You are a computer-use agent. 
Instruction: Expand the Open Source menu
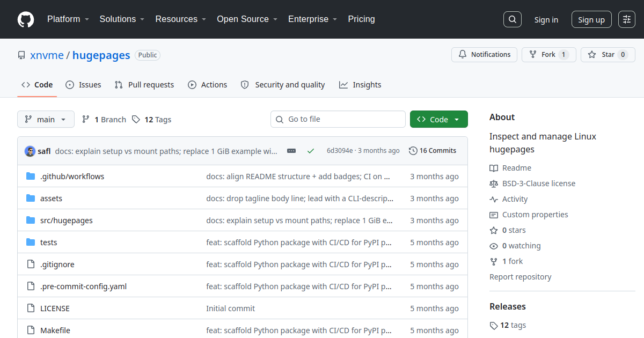point(247,19)
